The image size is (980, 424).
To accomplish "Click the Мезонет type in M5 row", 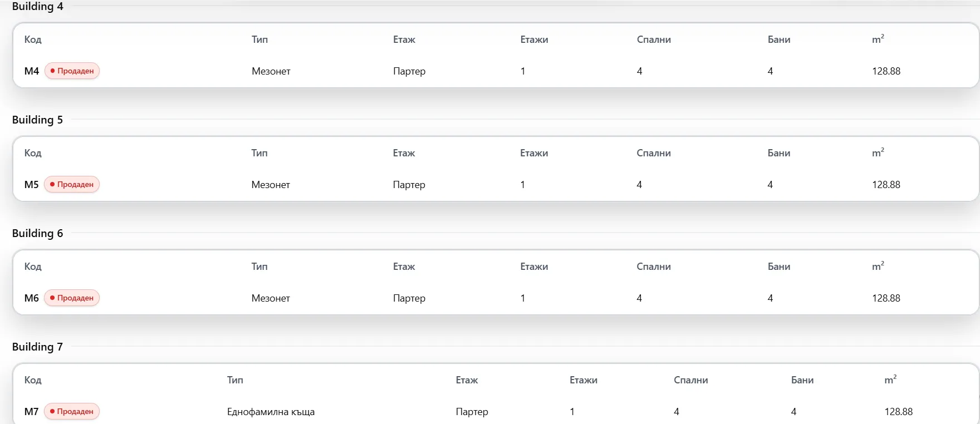I will tap(271, 185).
